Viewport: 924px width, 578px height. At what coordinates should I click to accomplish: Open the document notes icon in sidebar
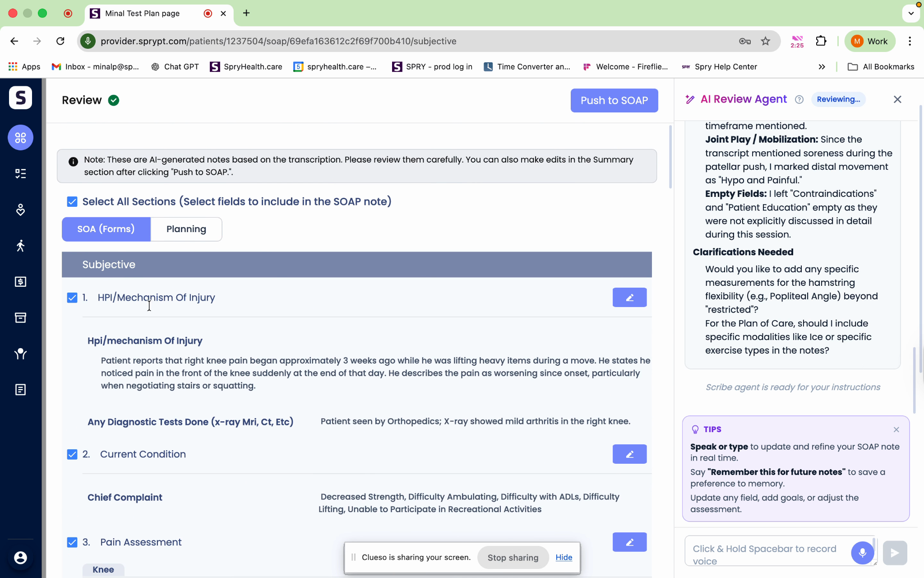(20, 390)
